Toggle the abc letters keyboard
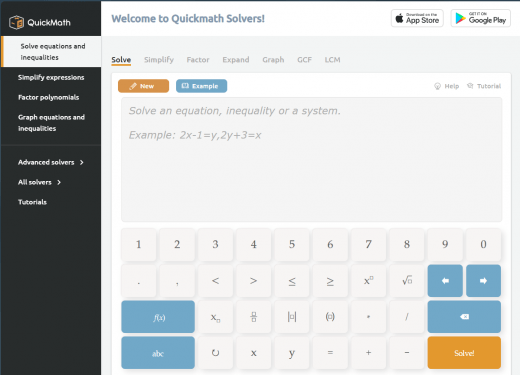Screen dimensions: 520x375 (x=158, y=353)
